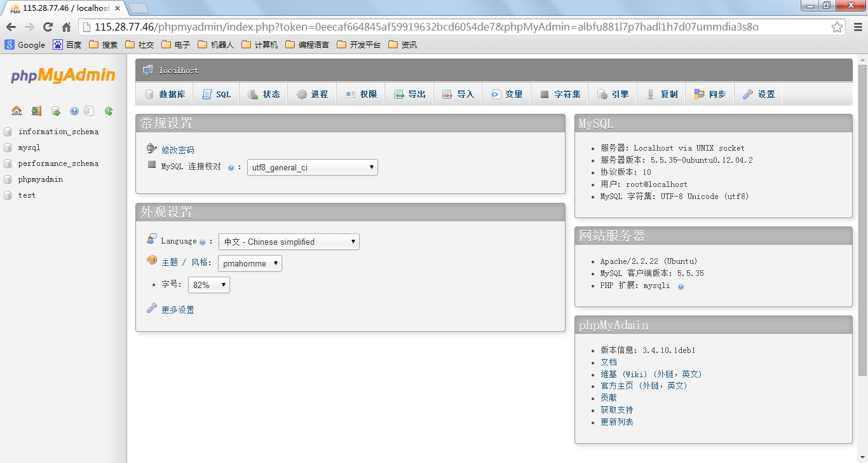868x463 pixels.
Task: Click the language icon beside Language
Action: [x=151, y=239]
